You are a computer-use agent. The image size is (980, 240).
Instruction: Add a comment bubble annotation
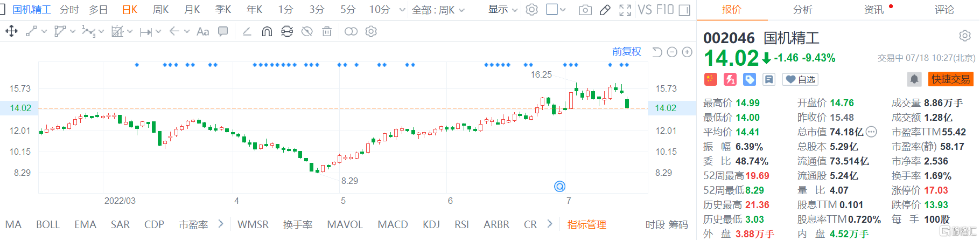(222, 31)
